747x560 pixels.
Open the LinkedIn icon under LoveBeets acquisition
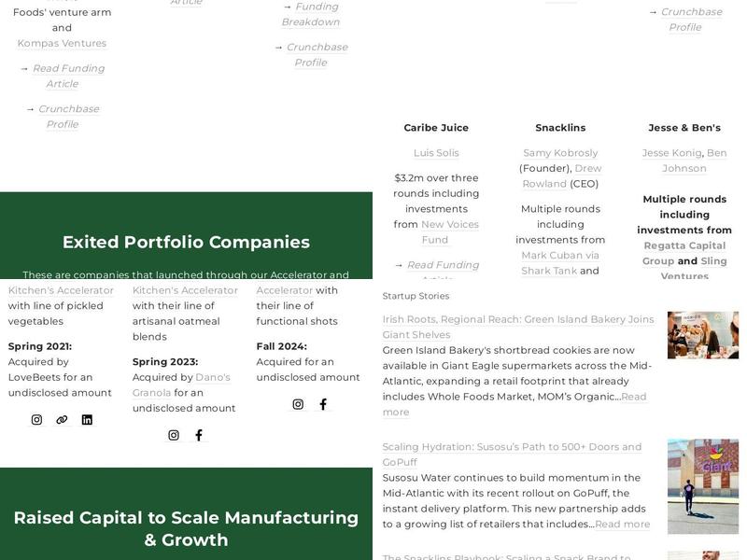pos(87,419)
